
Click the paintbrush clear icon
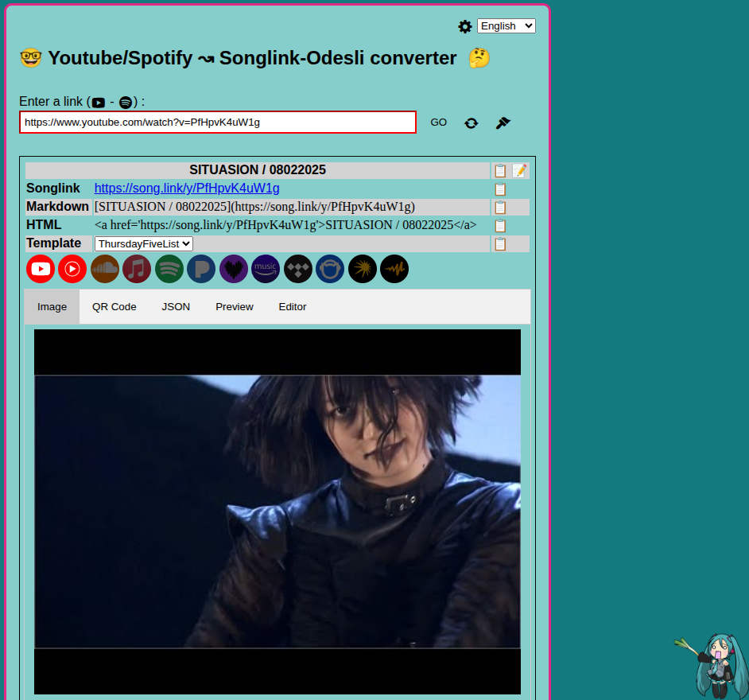click(x=503, y=122)
